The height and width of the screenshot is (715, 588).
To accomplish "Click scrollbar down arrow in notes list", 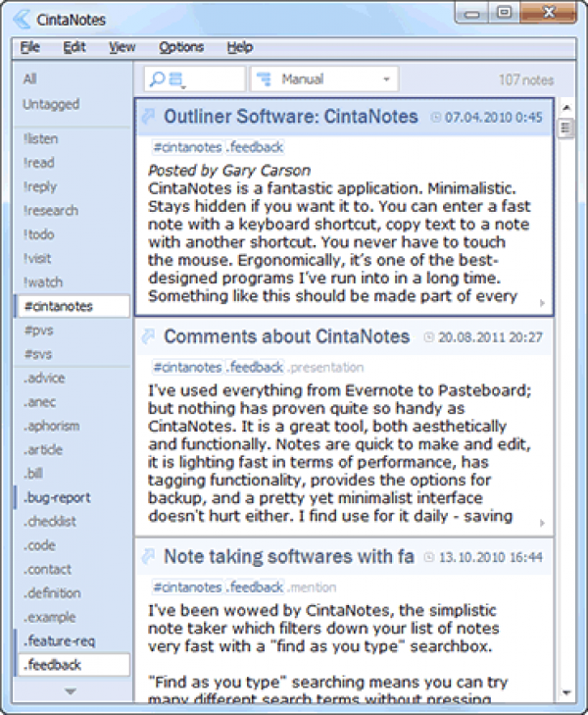I will 566,693.
